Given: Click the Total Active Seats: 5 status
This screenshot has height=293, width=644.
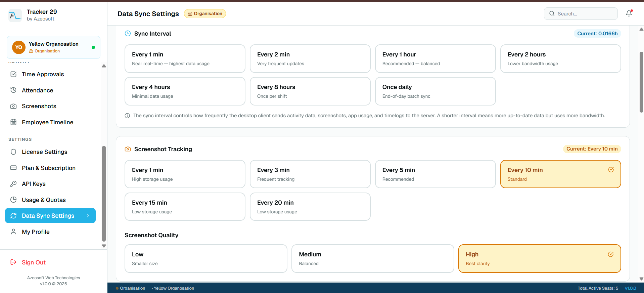Looking at the screenshot, I should click(598, 288).
